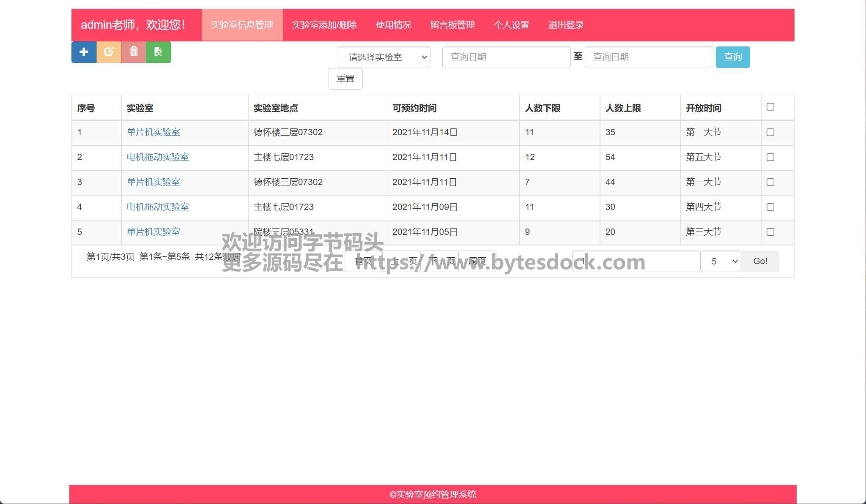Click the red trash delete icon
Viewport: 866px width, 504px height.
click(x=134, y=52)
